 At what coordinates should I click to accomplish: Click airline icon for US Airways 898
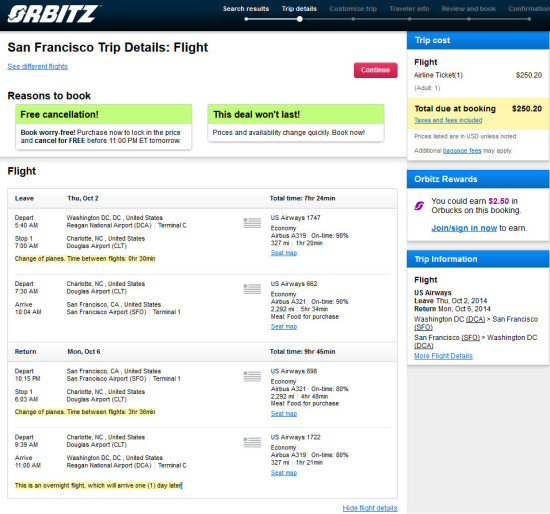click(252, 376)
